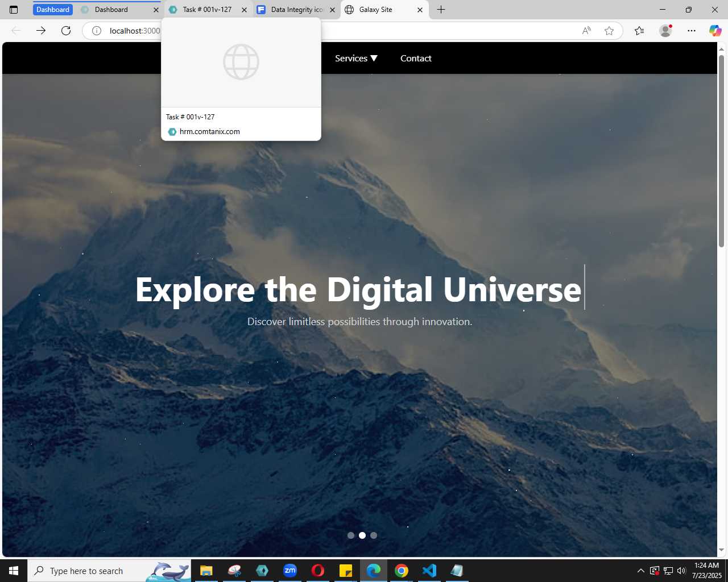
Task: Open the tab actions menu icon
Action: (x=14, y=10)
